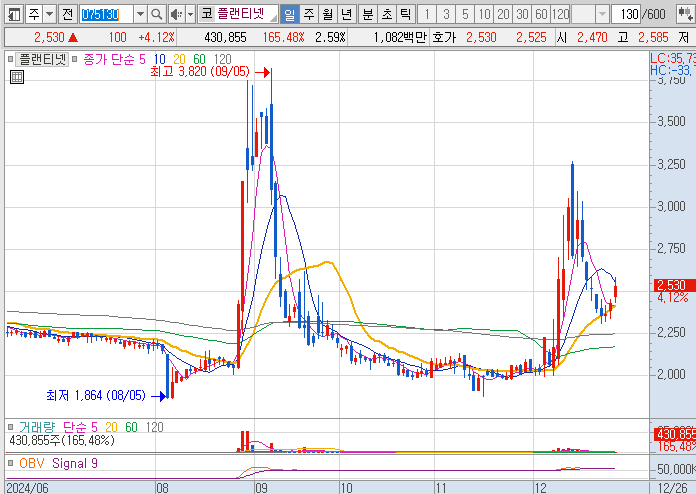Open the data grid table icon
The width and height of the screenshot is (696, 494).
click(17, 77)
